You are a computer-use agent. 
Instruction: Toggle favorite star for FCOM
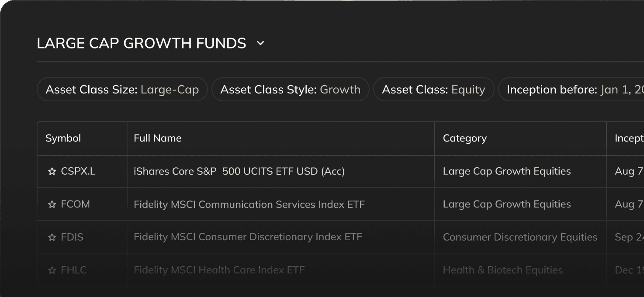pos(52,204)
